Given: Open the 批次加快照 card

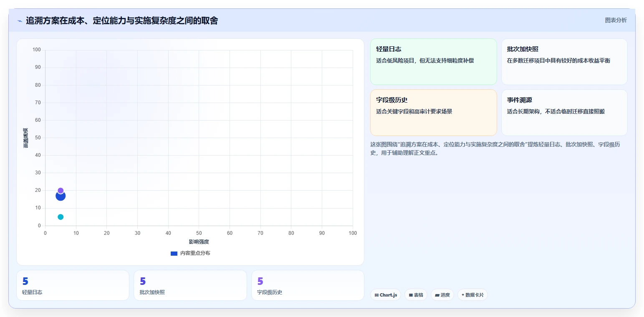Looking at the screenshot, I should [564, 62].
